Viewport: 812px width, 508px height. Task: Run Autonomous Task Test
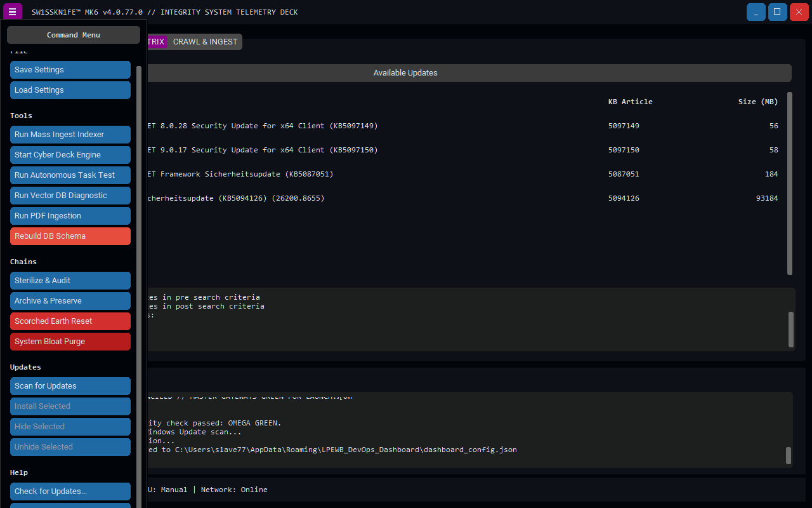click(x=70, y=175)
